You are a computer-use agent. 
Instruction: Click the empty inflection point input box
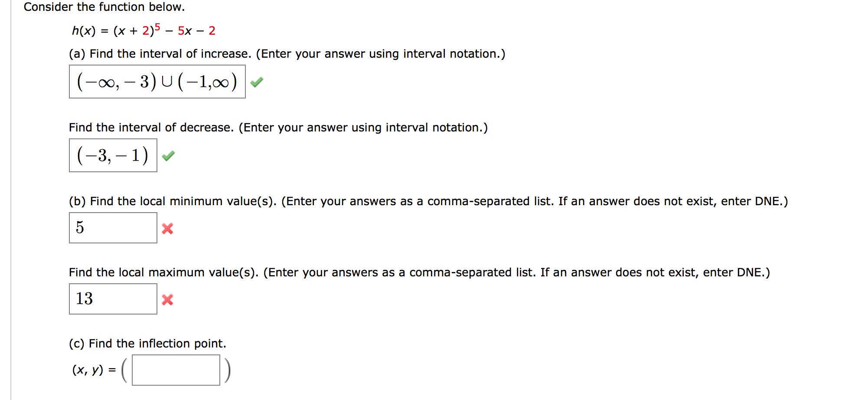pos(176,370)
